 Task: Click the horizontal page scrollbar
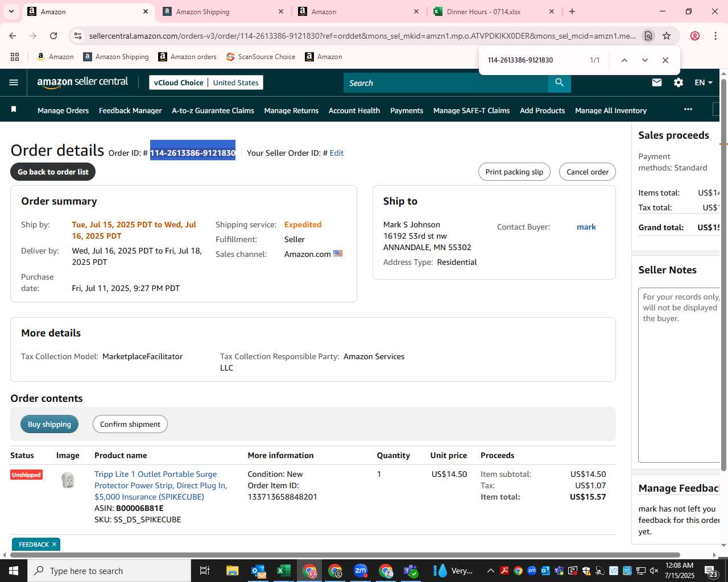pyautogui.click(x=346, y=555)
